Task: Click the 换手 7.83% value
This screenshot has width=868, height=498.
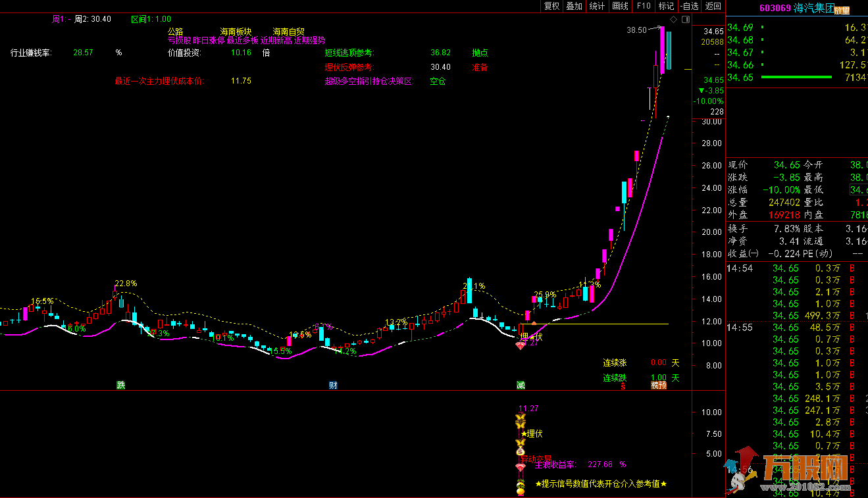Action: point(786,229)
